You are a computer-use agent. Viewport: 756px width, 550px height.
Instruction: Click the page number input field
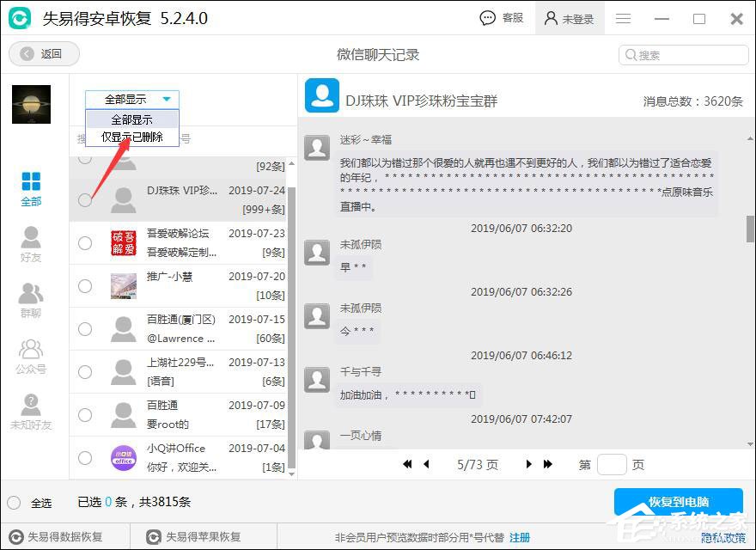612,464
